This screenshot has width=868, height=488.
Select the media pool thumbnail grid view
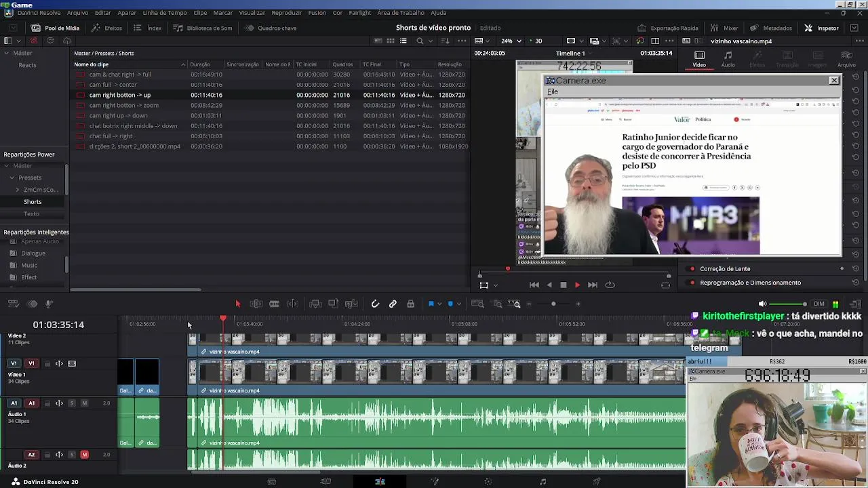coord(391,41)
